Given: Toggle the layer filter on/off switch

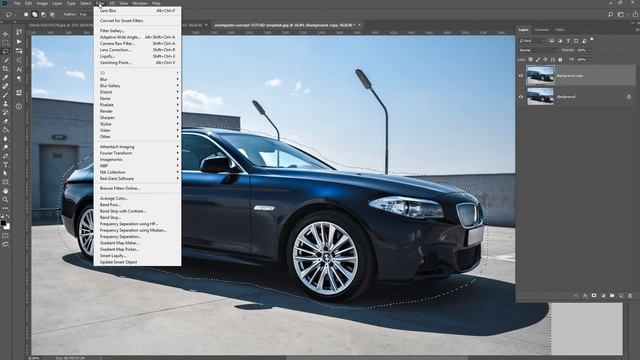Looking at the screenshot, I should pos(592,40).
